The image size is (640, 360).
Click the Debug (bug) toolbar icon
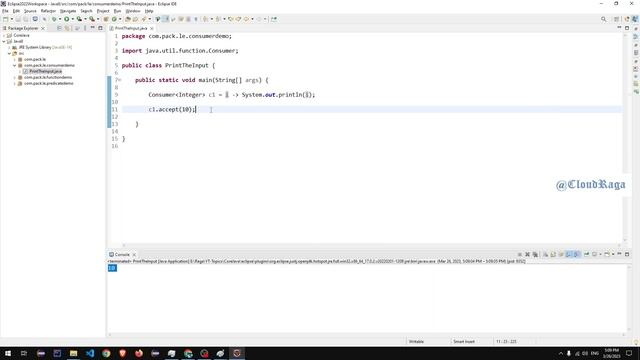pos(53,19)
